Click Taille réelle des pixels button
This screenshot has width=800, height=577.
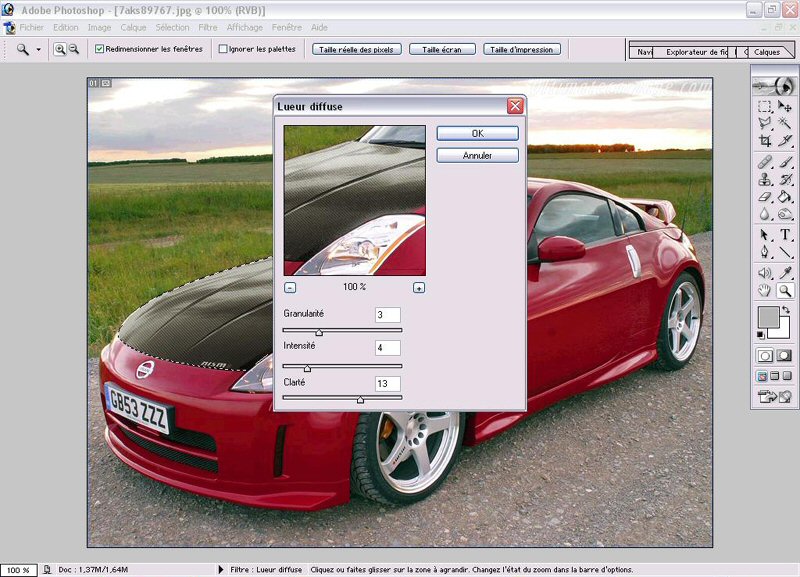point(356,49)
